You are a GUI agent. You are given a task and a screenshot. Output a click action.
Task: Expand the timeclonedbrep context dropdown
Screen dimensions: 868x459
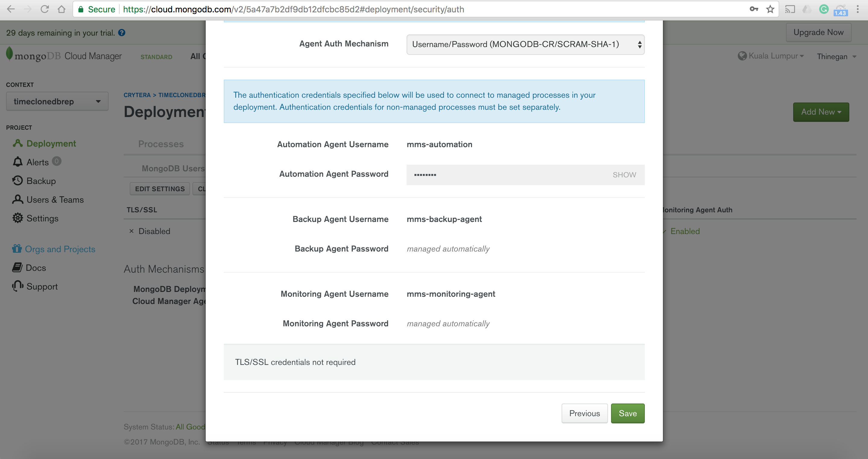(57, 101)
